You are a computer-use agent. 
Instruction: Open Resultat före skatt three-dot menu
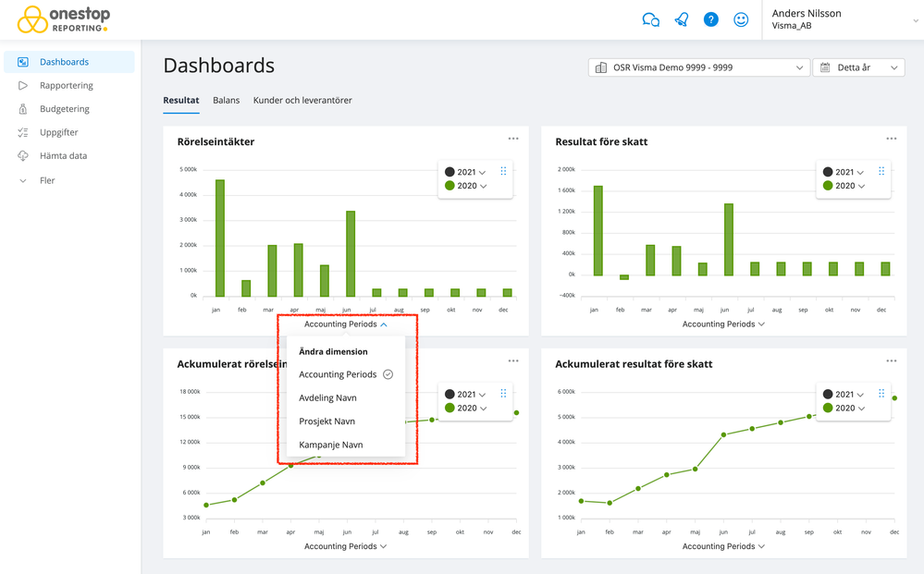tap(891, 139)
